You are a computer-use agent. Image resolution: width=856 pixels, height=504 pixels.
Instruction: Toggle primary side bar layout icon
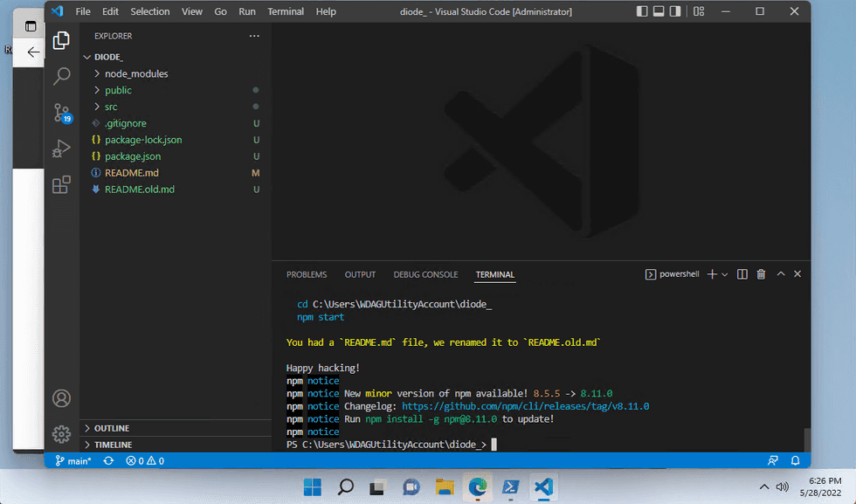[x=642, y=11]
